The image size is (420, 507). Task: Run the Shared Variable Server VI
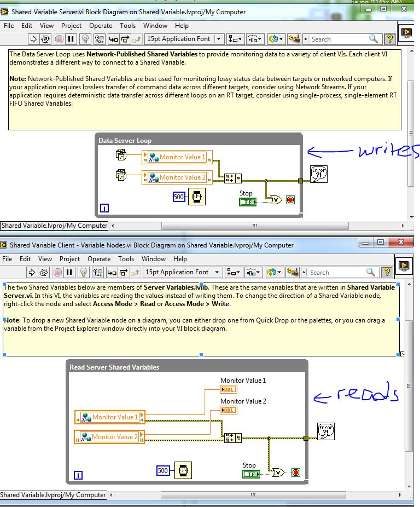tap(33, 39)
